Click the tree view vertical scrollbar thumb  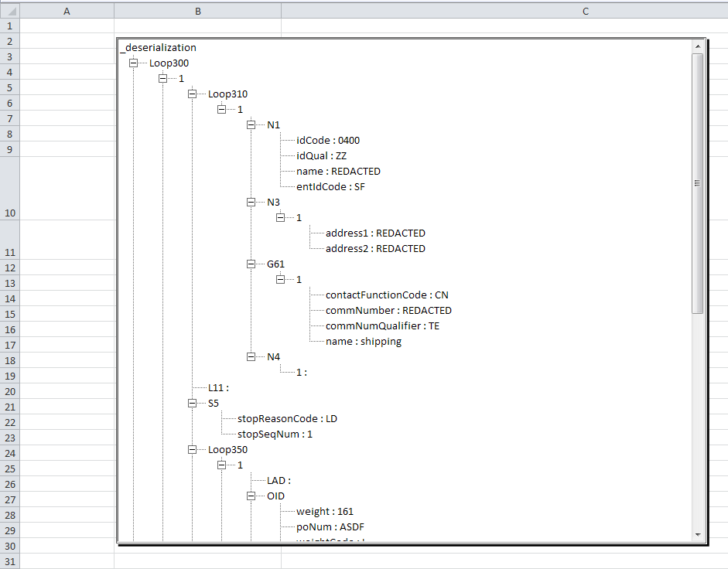pyautogui.click(x=697, y=183)
